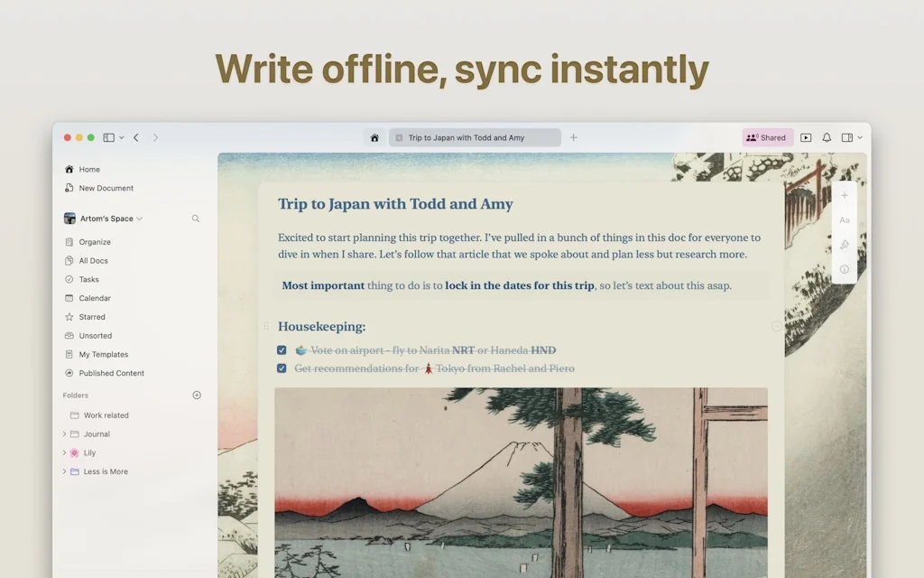Open the Calendar sidebar item

(x=94, y=298)
